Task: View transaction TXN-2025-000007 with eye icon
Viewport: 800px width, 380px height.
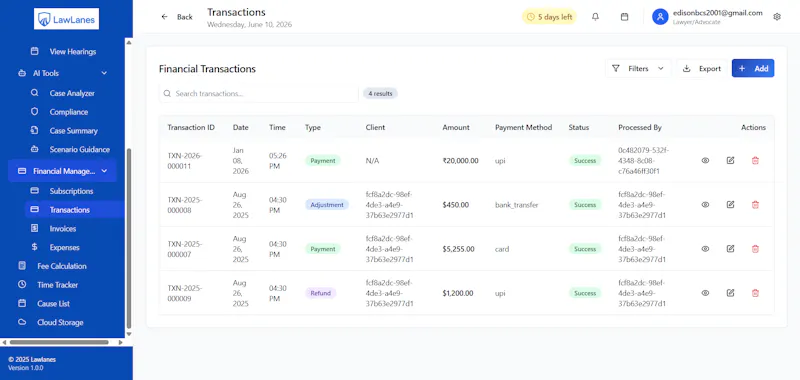Action: pyautogui.click(x=705, y=249)
